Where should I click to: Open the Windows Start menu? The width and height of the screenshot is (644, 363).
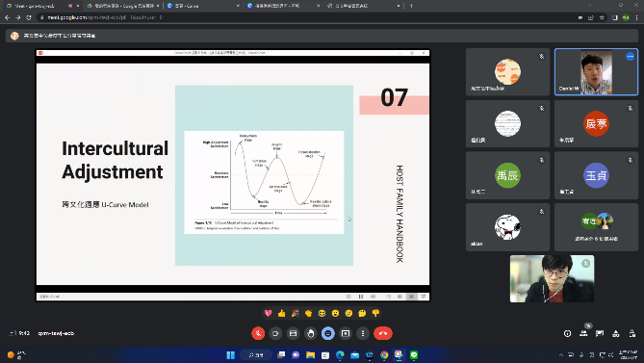coord(230,355)
